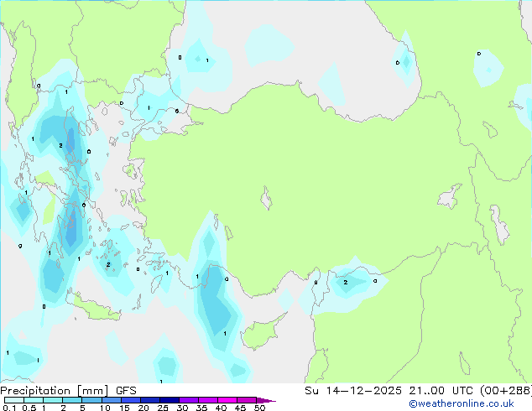Select legend swatch between 10 and 15
532x411 pixels.
(x=111, y=400)
